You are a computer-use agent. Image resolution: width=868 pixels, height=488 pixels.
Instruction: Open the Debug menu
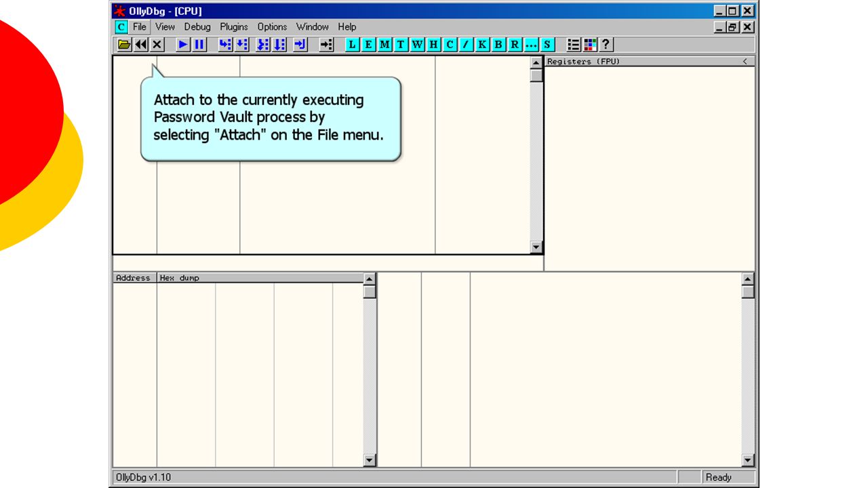coord(197,27)
